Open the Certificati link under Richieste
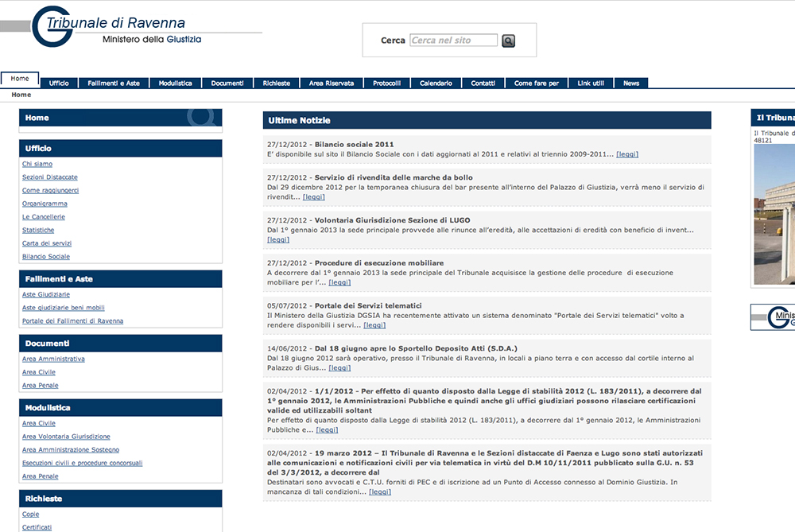This screenshot has width=795, height=532. [x=37, y=527]
